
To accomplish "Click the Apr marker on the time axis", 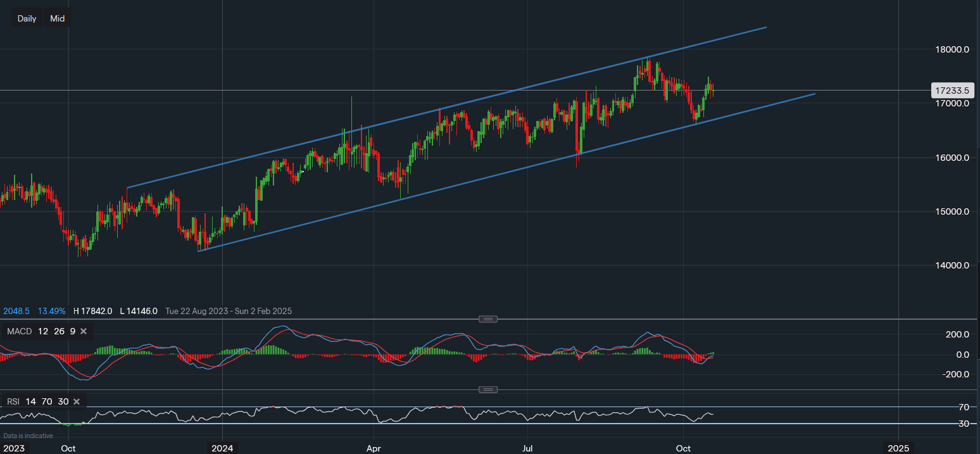I will pyautogui.click(x=374, y=448).
